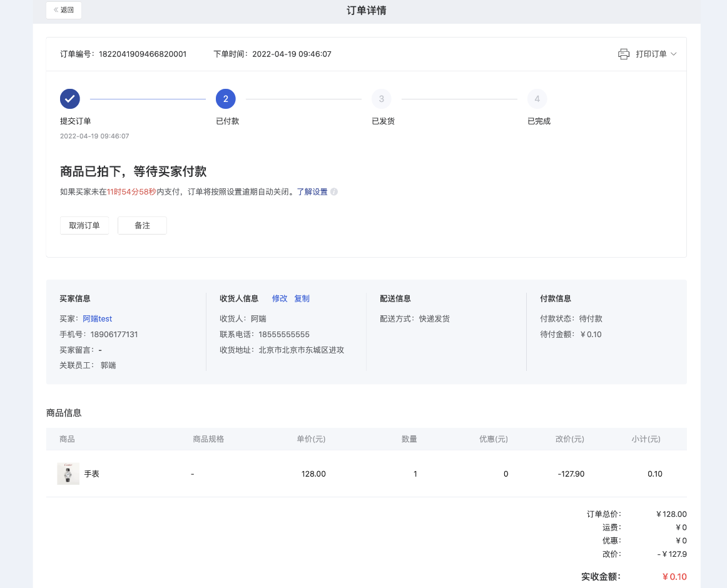727x588 pixels.
Task: Click the 优惠(元) column header
Action: pyautogui.click(x=494, y=439)
